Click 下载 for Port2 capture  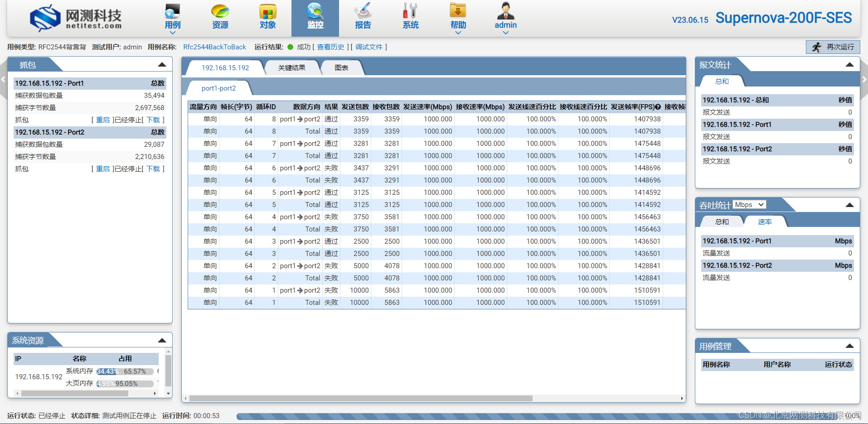coord(153,169)
